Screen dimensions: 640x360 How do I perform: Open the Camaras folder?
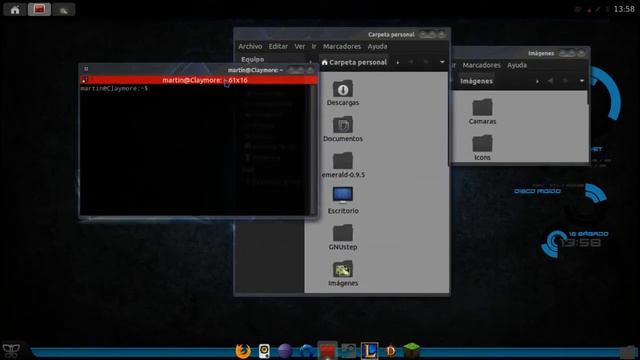[482, 111]
